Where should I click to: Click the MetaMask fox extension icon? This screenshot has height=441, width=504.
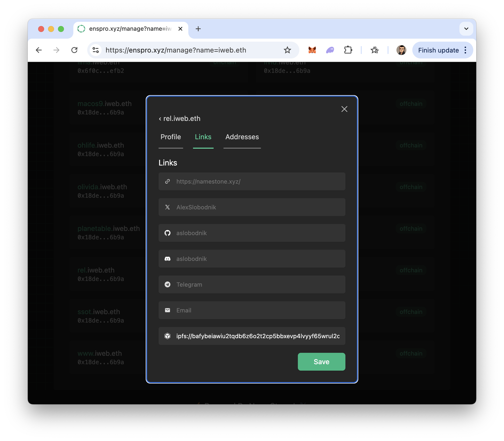[312, 50]
